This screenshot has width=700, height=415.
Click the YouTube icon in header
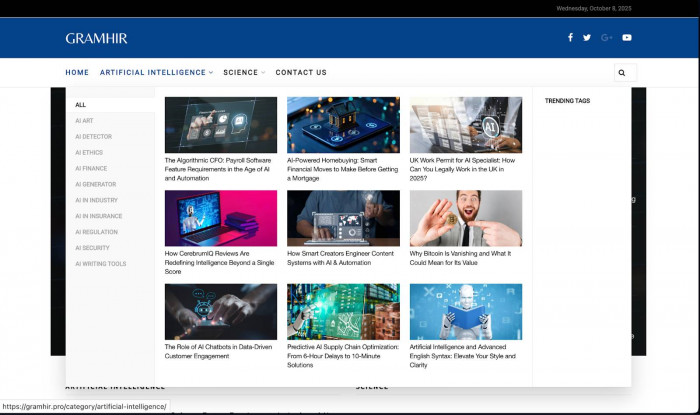[x=627, y=38]
